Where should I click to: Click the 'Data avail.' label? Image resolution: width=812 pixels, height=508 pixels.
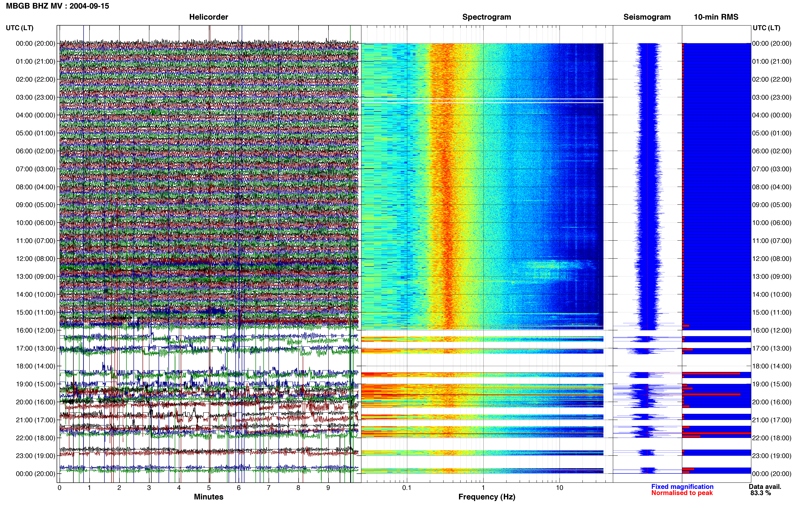click(x=765, y=487)
